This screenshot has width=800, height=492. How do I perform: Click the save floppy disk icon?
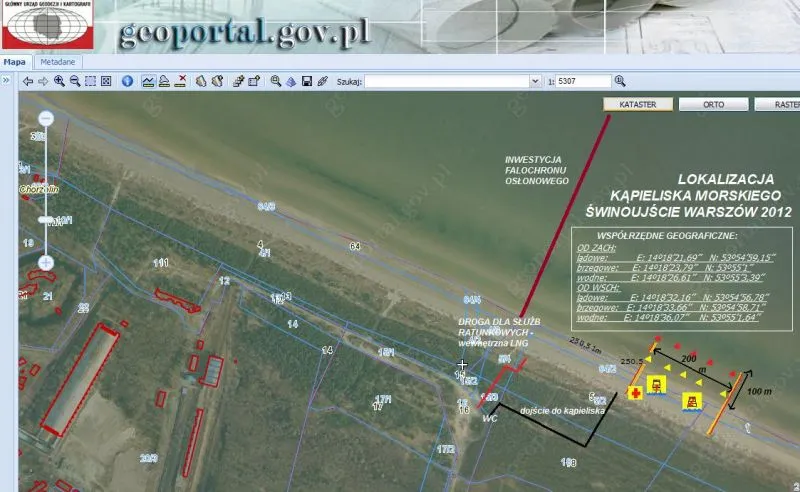click(x=307, y=81)
